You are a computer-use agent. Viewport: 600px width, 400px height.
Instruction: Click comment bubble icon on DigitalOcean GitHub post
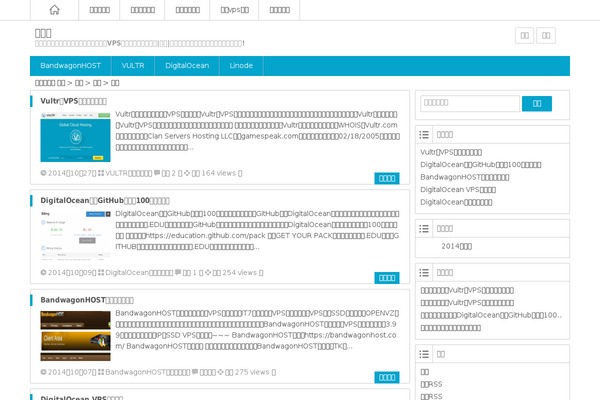pyautogui.click(x=178, y=273)
